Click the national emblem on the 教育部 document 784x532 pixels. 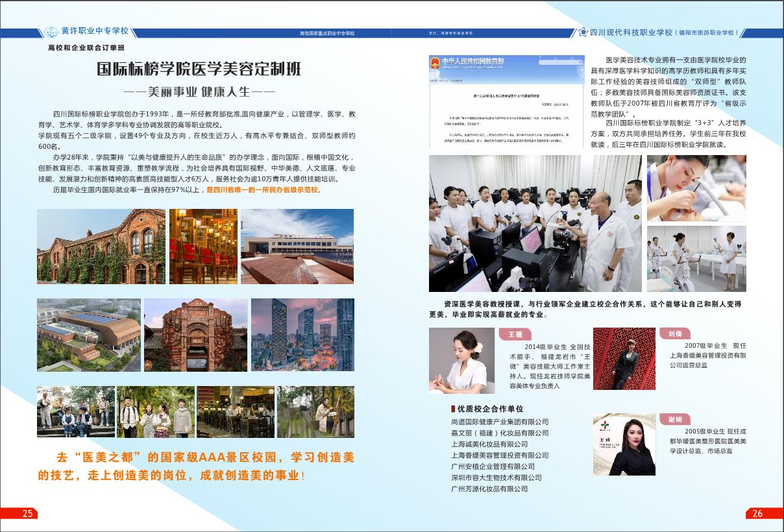pyautogui.click(x=434, y=63)
